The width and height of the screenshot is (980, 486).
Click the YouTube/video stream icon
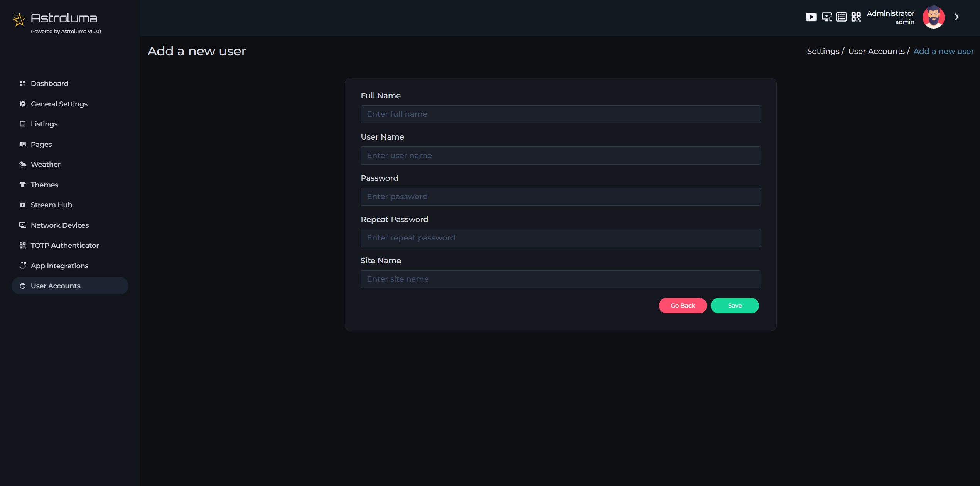click(x=811, y=17)
